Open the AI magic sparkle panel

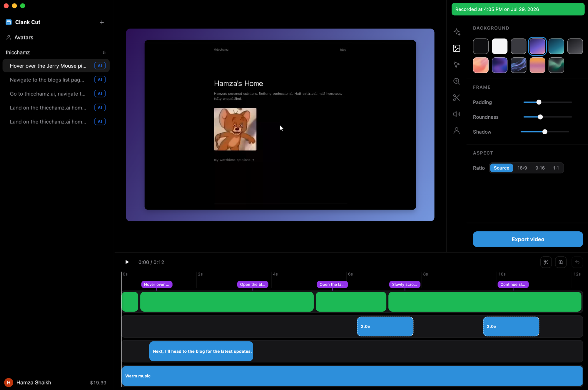pos(457,32)
